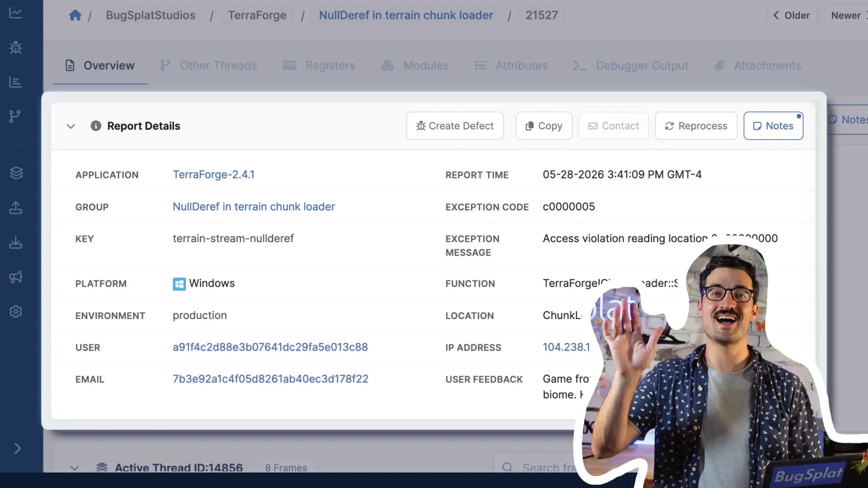The width and height of the screenshot is (868, 488).
Task: Go to home via the house icon
Action: [x=75, y=15]
